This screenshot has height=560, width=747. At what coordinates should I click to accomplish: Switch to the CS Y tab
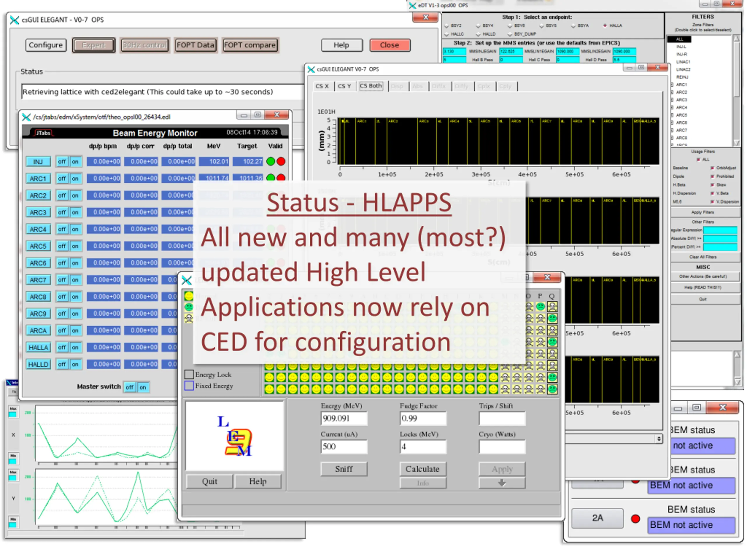(x=344, y=86)
